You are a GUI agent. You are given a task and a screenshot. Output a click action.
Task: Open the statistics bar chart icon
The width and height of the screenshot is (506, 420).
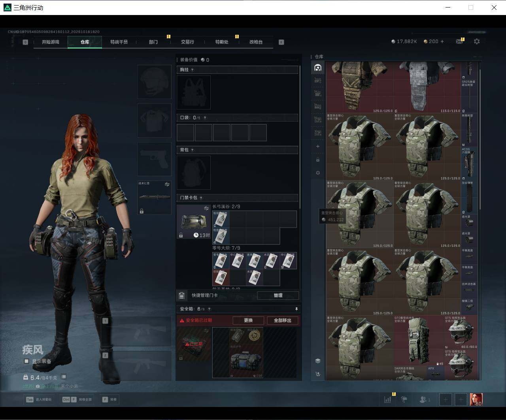(387, 399)
